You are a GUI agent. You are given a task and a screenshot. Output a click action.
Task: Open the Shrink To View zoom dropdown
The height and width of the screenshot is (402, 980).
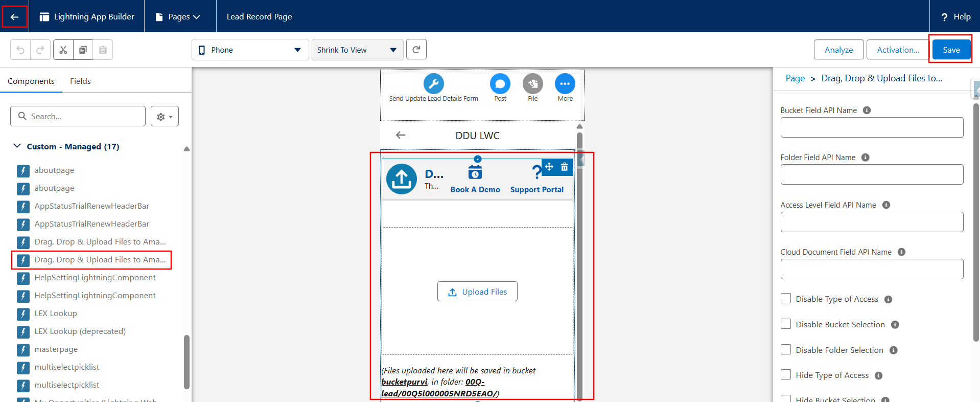point(358,50)
